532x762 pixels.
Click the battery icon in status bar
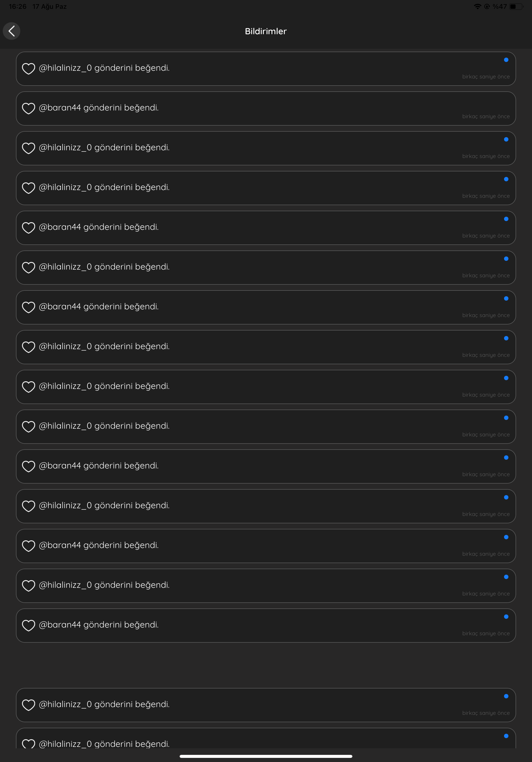(516, 7)
